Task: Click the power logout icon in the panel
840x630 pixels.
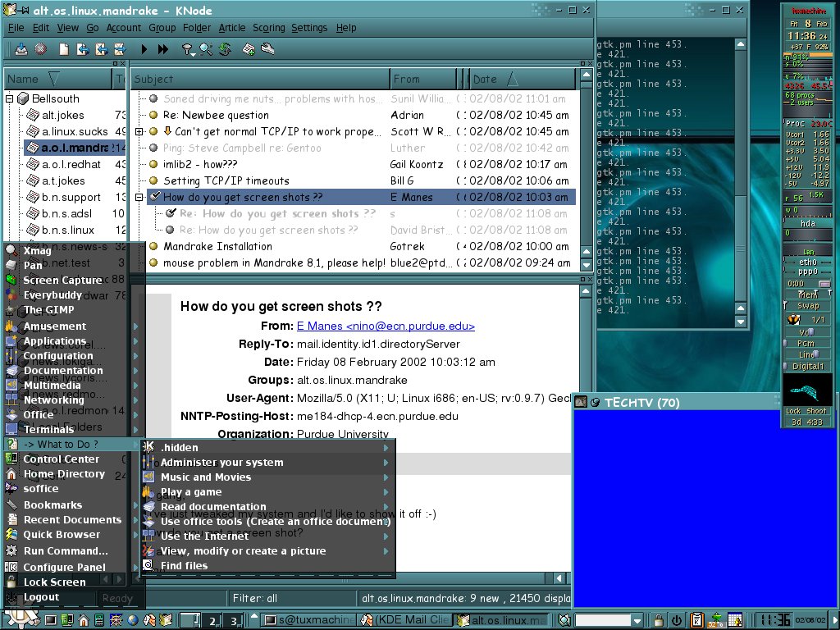Action: [x=676, y=620]
